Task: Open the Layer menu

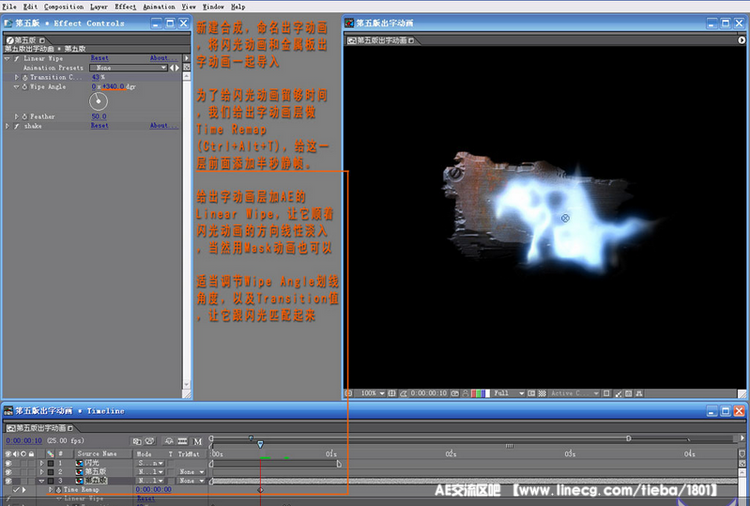Action: click(x=99, y=7)
